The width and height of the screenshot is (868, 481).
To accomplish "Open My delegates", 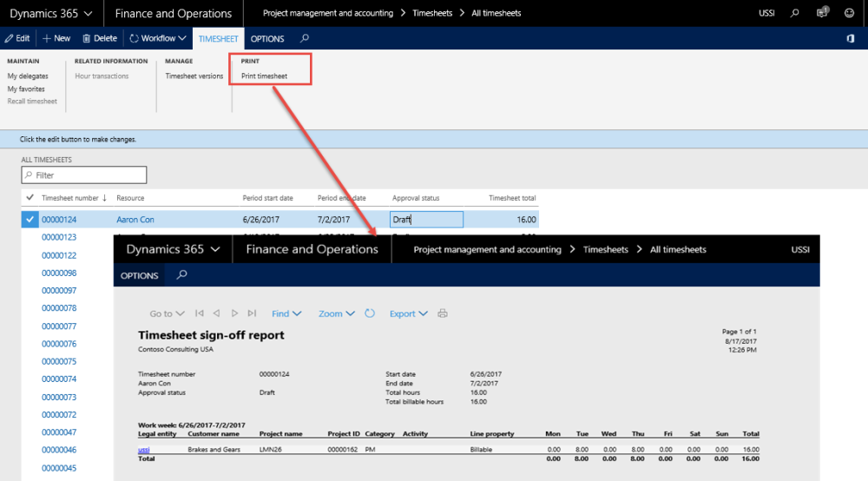I will pos(28,76).
